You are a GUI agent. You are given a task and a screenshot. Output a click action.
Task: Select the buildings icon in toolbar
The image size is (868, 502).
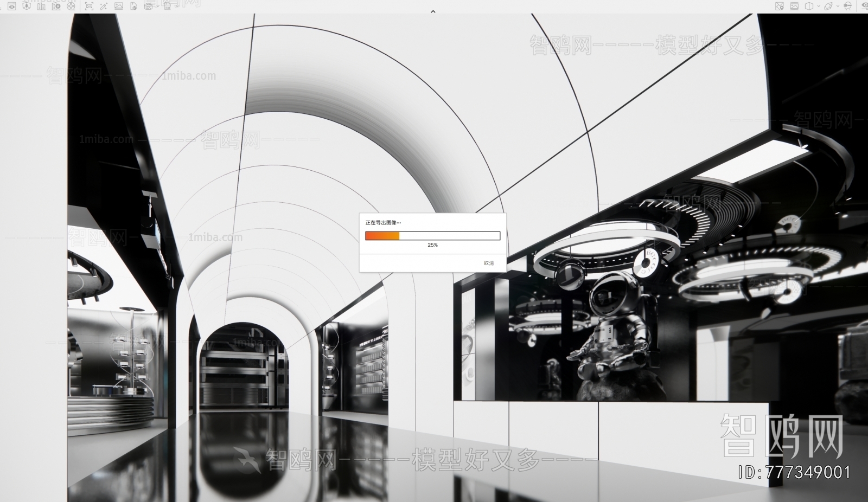[x=41, y=7]
